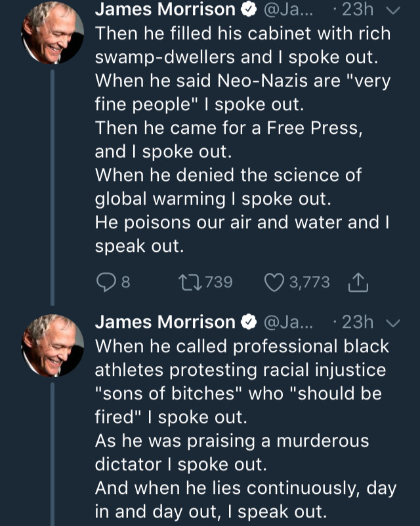
Task: Open James Morrison's name on the top tweet
Action: click(x=165, y=10)
